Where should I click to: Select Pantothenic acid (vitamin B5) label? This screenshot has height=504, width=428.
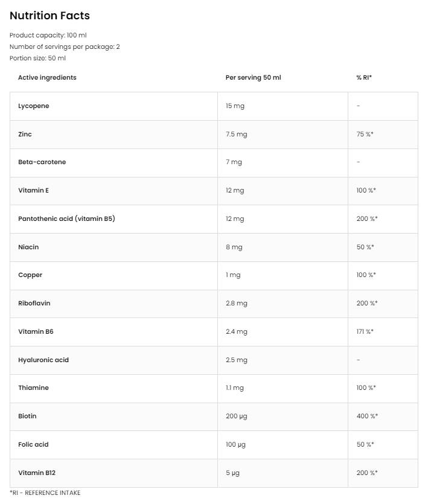coord(66,219)
